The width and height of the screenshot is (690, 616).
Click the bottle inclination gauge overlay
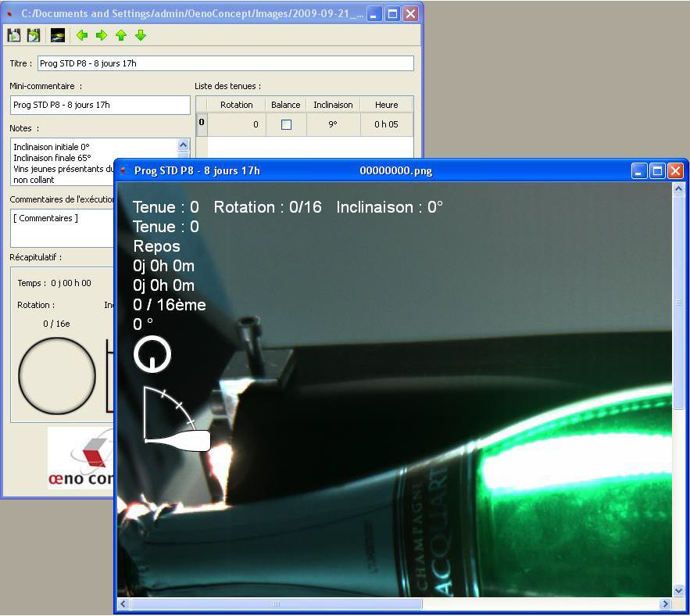pos(177,419)
